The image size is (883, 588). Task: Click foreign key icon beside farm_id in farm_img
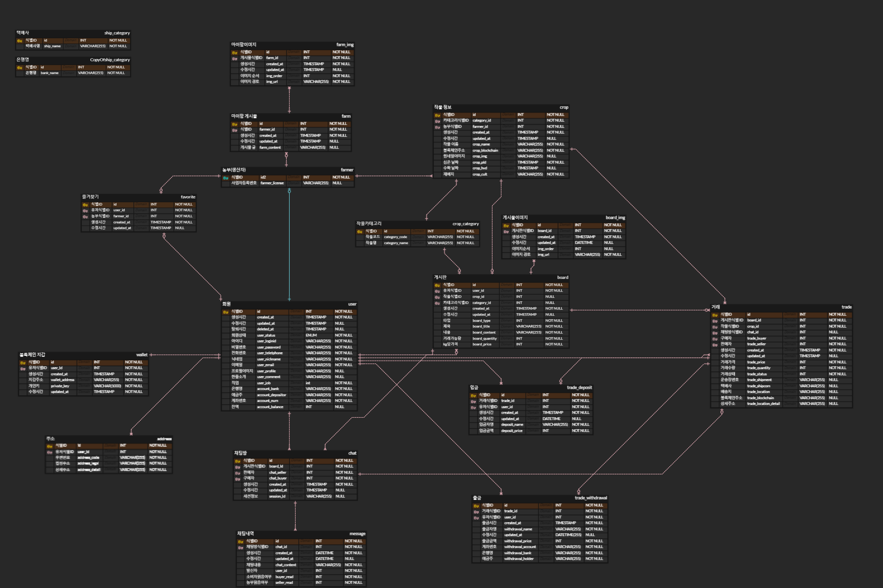(234, 58)
